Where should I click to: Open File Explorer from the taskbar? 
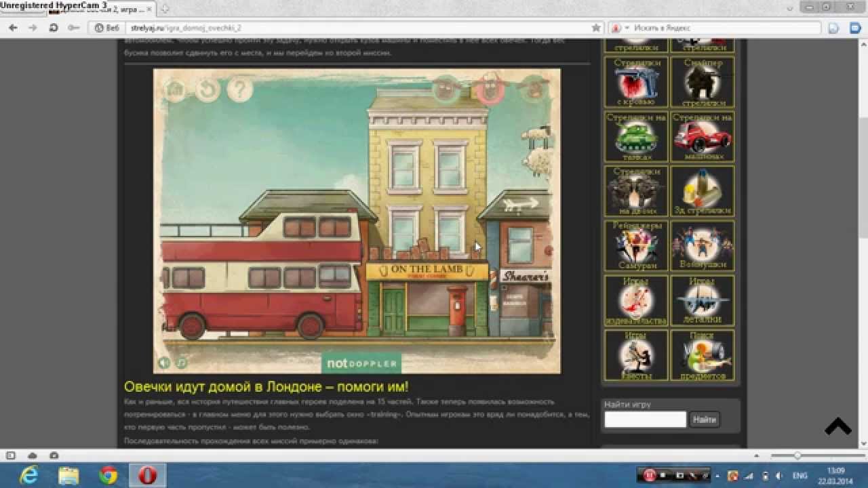pyautogui.click(x=68, y=476)
